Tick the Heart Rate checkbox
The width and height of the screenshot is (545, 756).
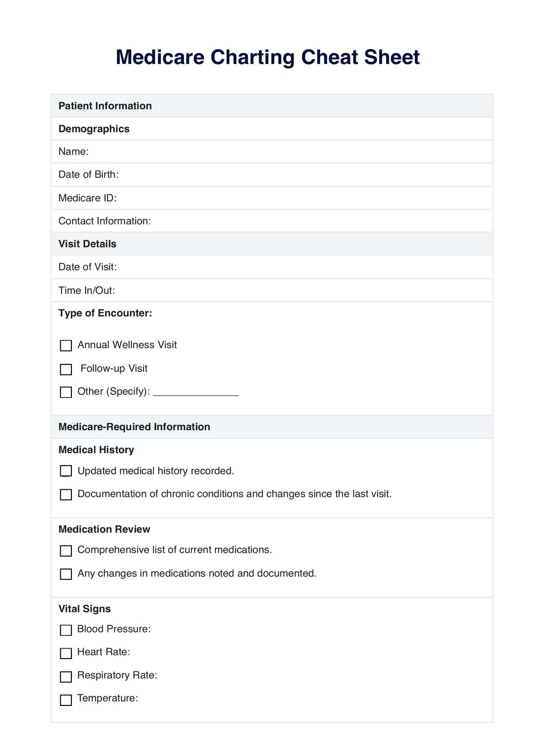pos(66,653)
